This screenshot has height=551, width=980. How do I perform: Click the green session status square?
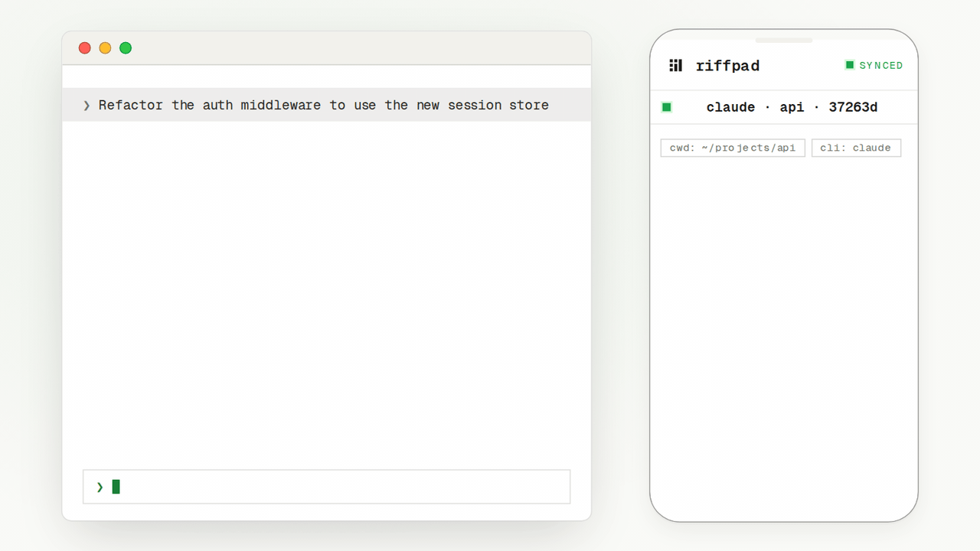point(666,107)
